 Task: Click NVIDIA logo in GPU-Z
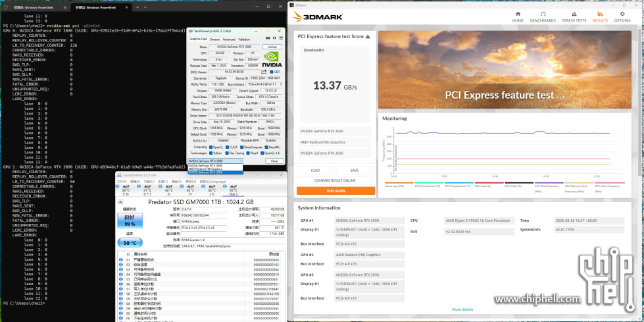click(x=272, y=59)
